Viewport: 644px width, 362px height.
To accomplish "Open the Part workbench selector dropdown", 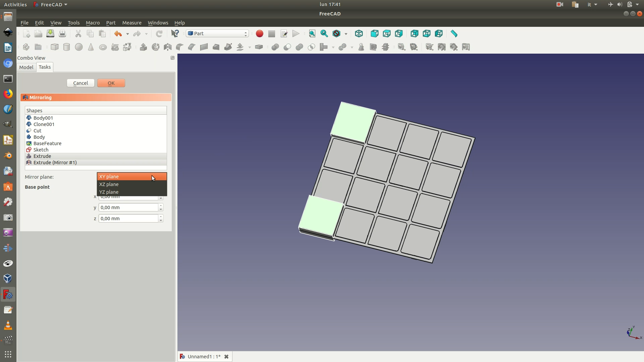I will pyautogui.click(x=217, y=34).
